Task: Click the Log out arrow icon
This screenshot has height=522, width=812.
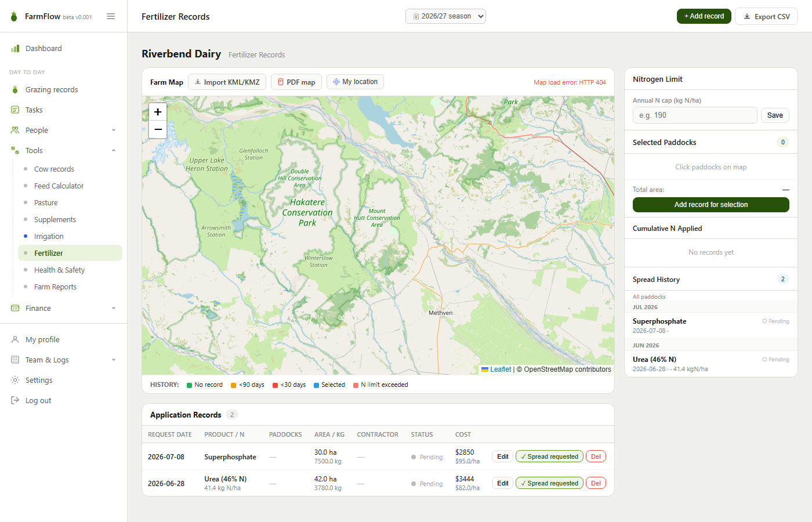Action: (x=15, y=401)
